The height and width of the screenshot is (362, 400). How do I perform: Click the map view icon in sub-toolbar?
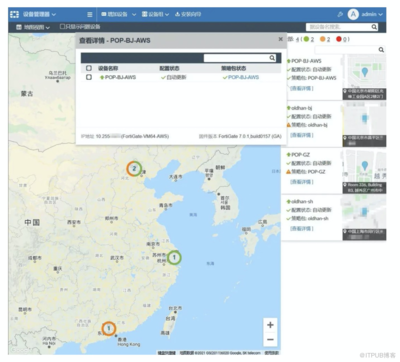pyautogui.click(x=19, y=27)
